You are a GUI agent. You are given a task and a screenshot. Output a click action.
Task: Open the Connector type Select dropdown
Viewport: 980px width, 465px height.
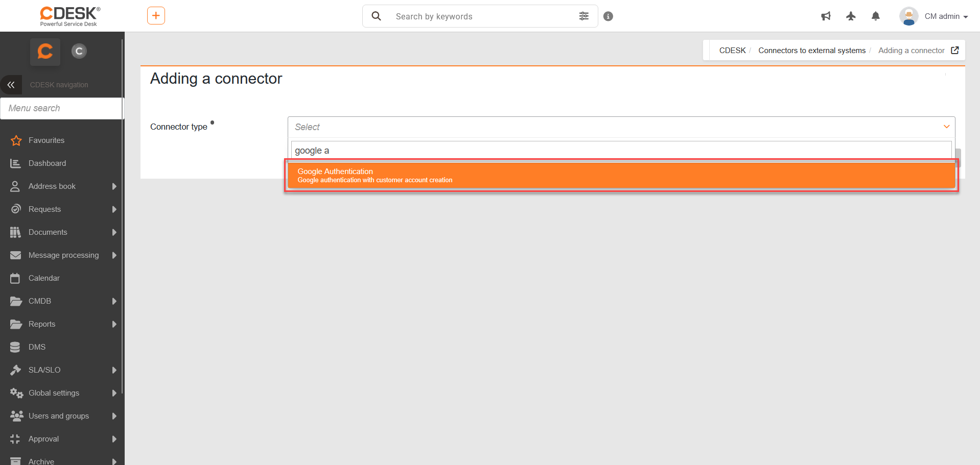(621, 127)
